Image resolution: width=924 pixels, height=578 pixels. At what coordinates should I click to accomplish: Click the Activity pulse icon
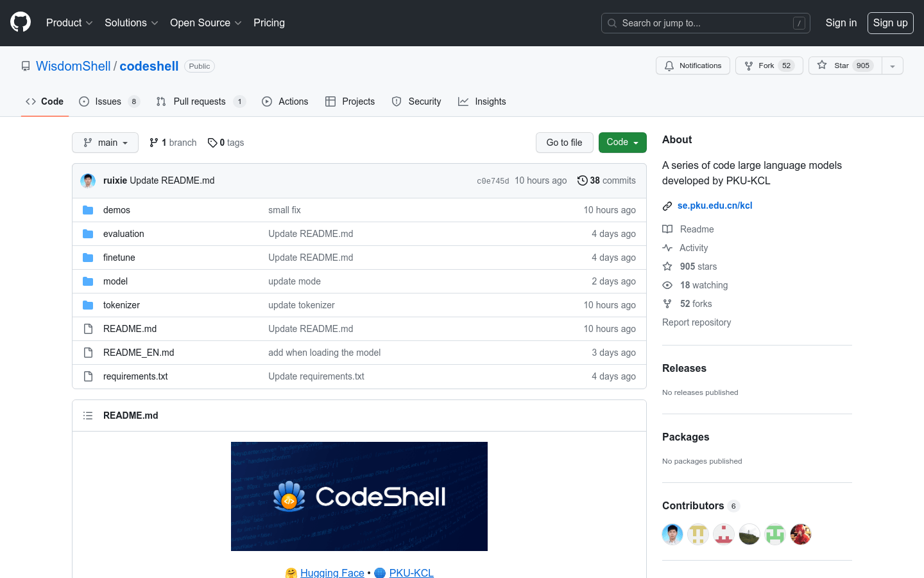[668, 248]
